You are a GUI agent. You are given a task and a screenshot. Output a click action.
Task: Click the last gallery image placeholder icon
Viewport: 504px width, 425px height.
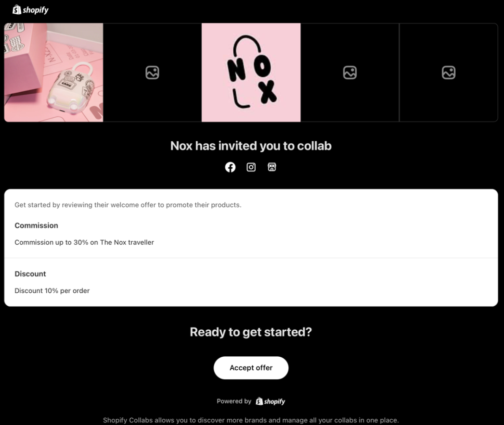[x=449, y=72]
